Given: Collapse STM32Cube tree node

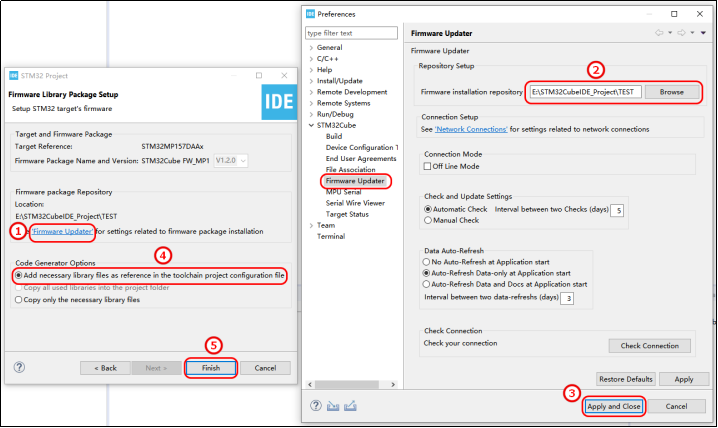Looking at the screenshot, I should (311, 125).
